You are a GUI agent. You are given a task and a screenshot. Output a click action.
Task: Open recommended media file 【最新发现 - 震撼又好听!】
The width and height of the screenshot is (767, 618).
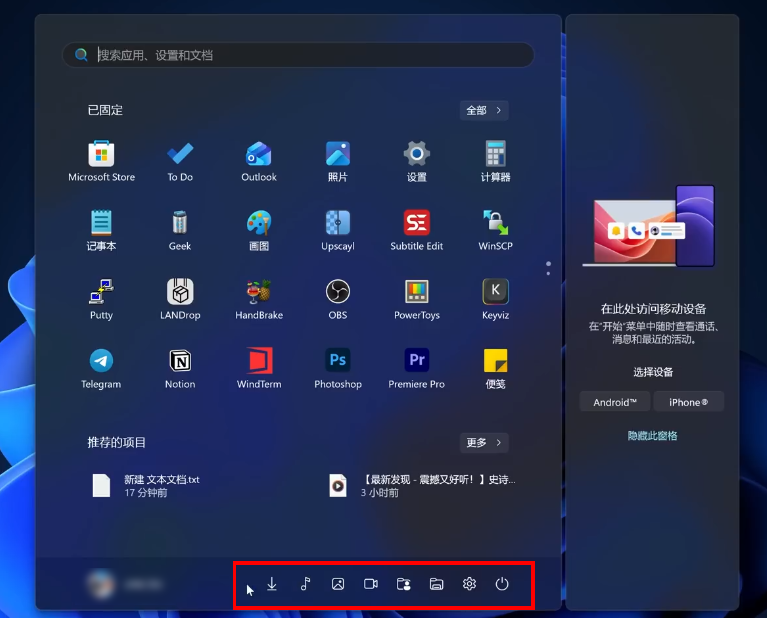click(x=422, y=485)
